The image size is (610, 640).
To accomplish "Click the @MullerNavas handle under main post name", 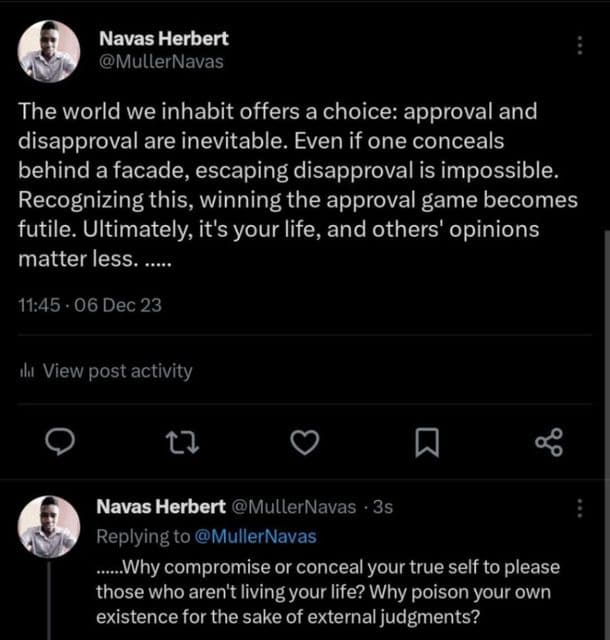I will [161, 61].
